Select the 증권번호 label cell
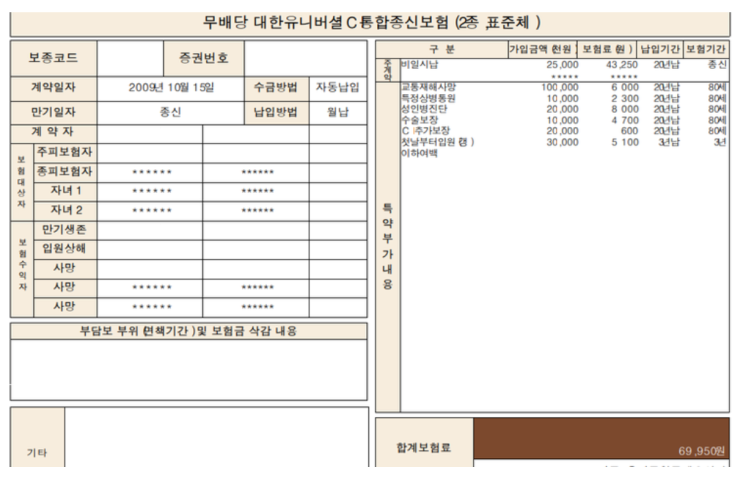Image resolution: width=743 pixels, height=478 pixels. point(204,58)
